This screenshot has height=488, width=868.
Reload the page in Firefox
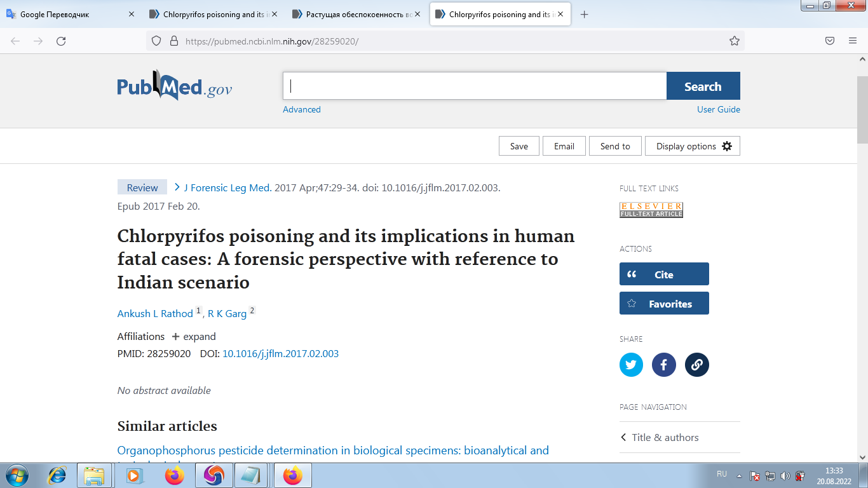coord(61,41)
